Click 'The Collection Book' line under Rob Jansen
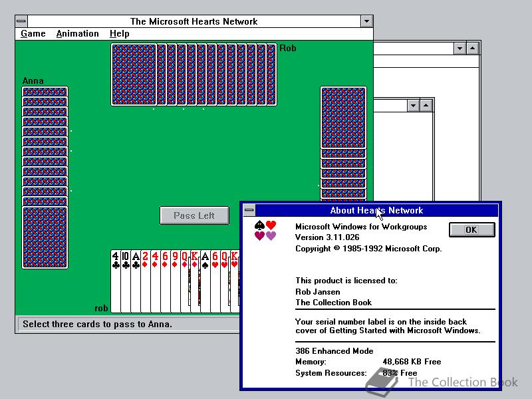Screen dimensions: 532x399 tap(334, 303)
